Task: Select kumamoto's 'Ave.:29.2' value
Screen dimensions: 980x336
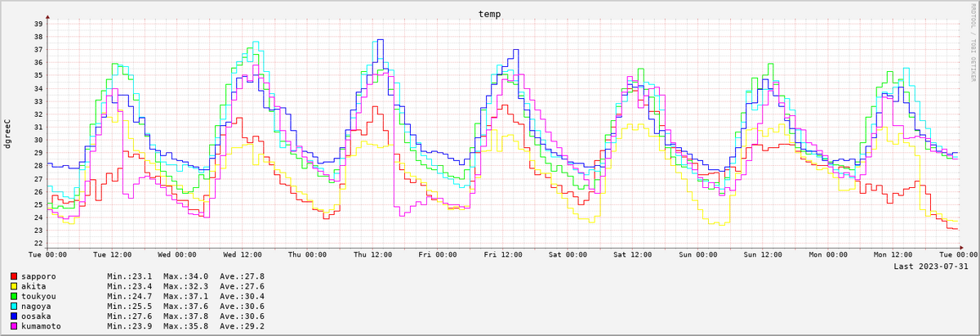Action: coord(242,325)
